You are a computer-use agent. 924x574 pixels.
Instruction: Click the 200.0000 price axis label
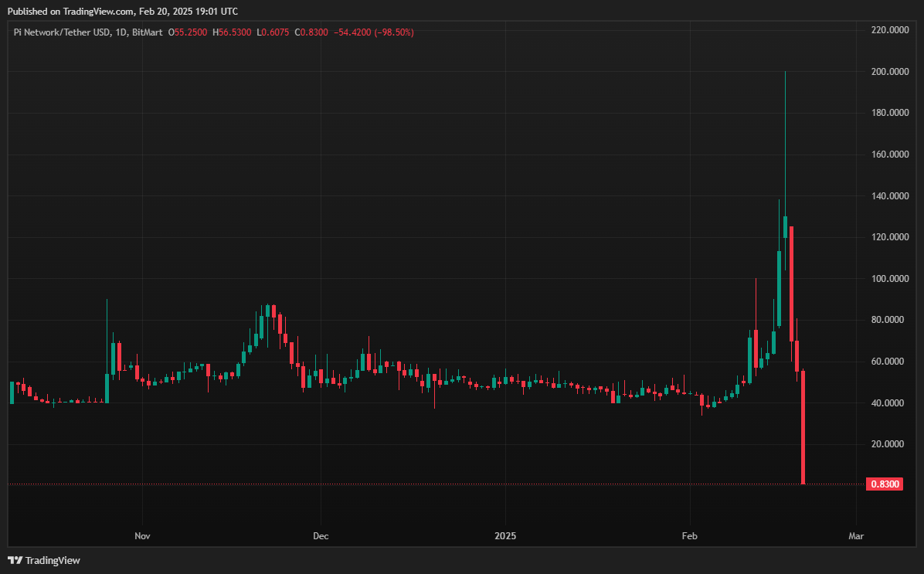[x=890, y=71]
